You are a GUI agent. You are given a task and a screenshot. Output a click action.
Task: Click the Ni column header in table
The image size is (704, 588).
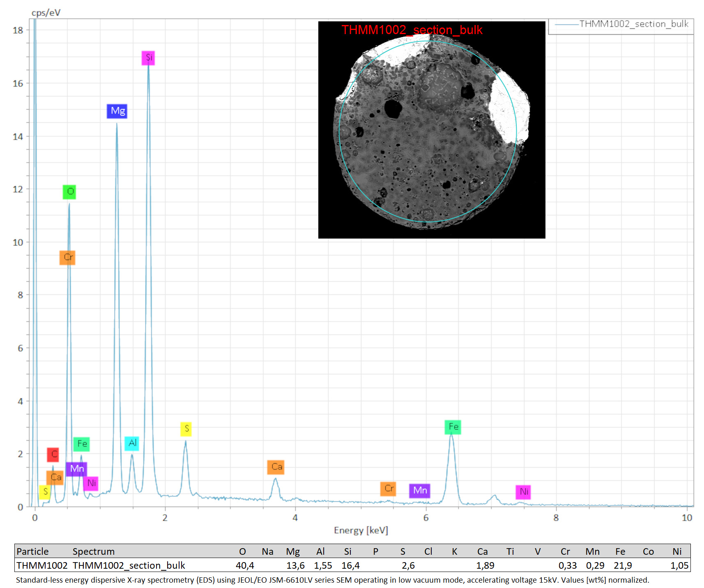[x=677, y=551]
